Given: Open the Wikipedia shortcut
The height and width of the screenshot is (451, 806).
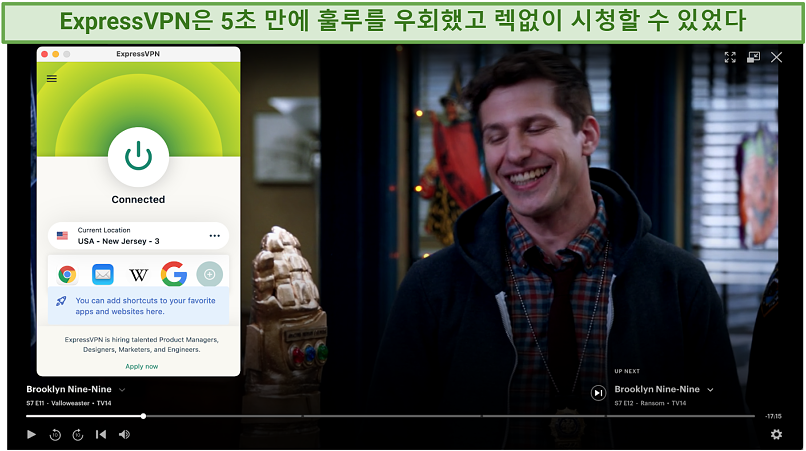Looking at the screenshot, I should pyautogui.click(x=138, y=275).
